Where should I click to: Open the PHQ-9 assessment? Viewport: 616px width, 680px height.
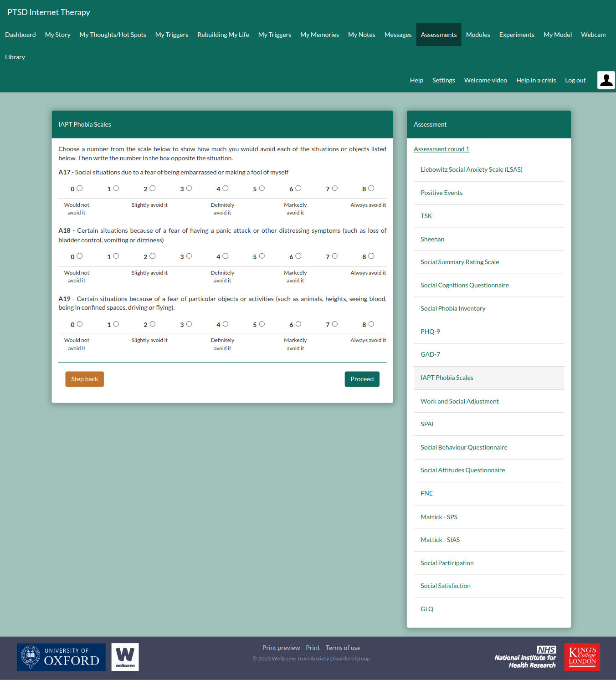(430, 332)
